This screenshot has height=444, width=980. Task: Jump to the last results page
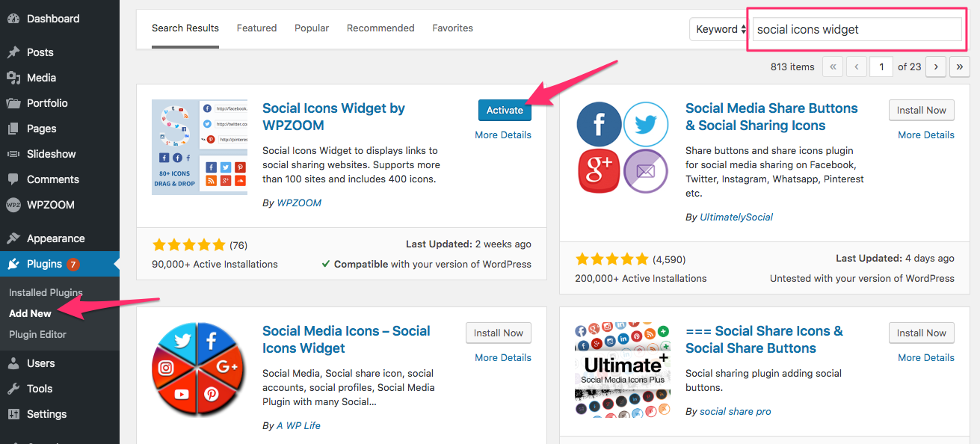[960, 67]
